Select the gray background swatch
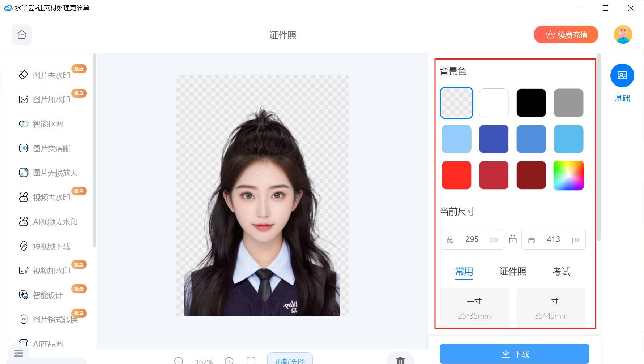644x364 pixels. (568, 103)
